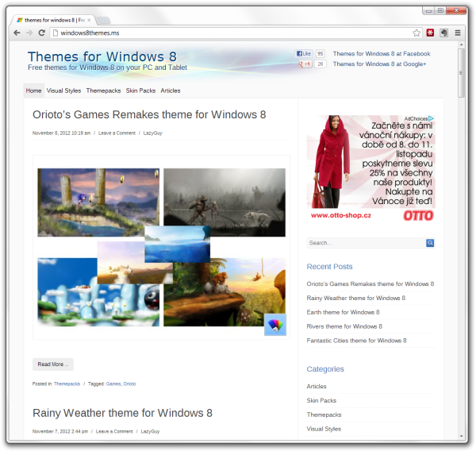Click Leave a Comment under Rainy Weather post
The image size is (476, 451).
[x=114, y=432]
